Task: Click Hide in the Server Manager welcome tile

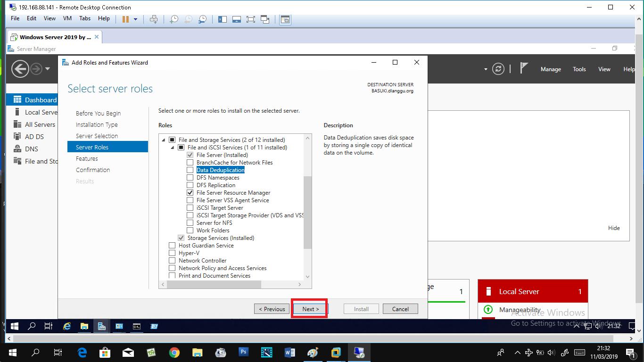Action: pyautogui.click(x=614, y=228)
